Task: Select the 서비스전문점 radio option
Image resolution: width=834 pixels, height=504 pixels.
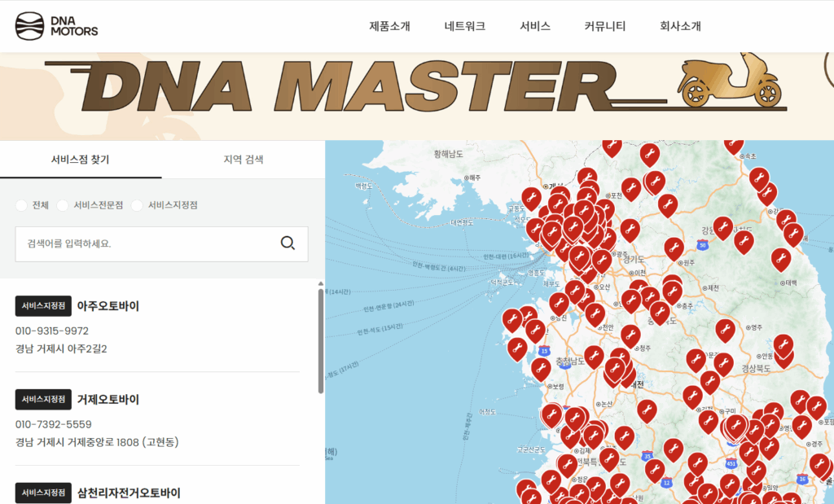Action: (x=63, y=205)
